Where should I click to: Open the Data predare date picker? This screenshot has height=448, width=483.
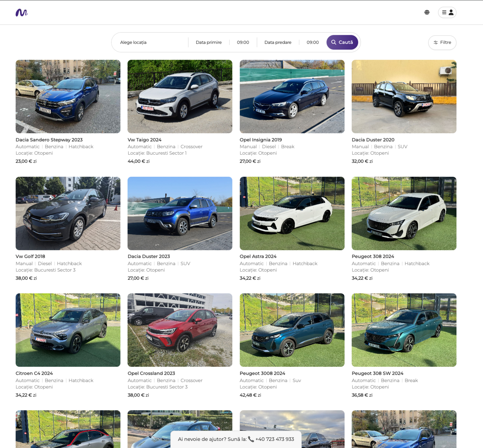[278, 42]
